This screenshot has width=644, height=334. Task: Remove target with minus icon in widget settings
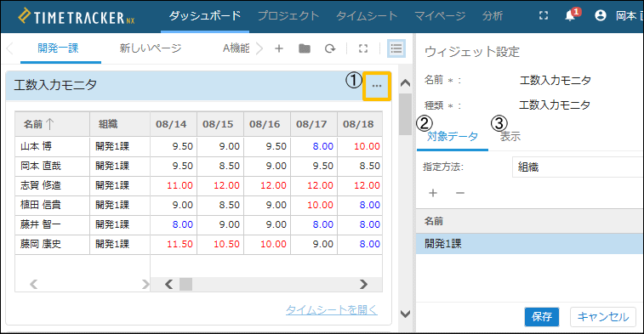[x=460, y=193]
